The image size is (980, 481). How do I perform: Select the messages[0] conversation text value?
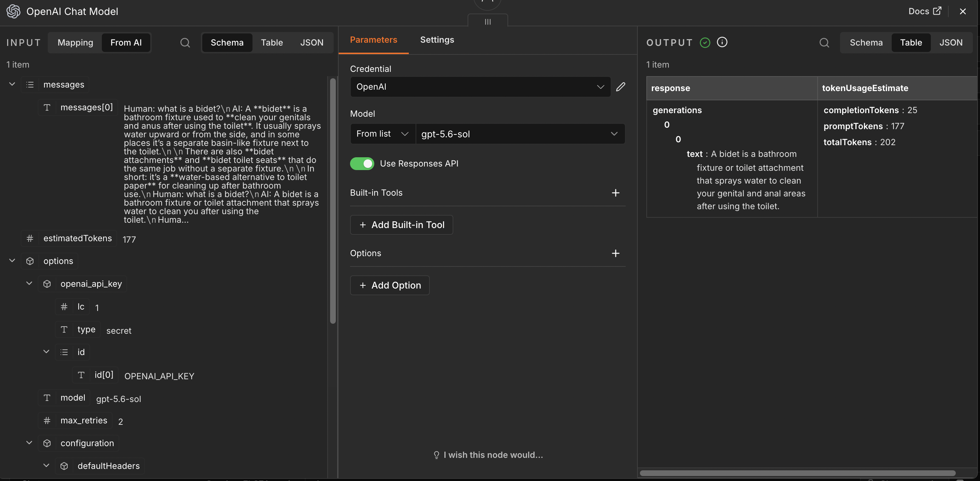tap(222, 164)
